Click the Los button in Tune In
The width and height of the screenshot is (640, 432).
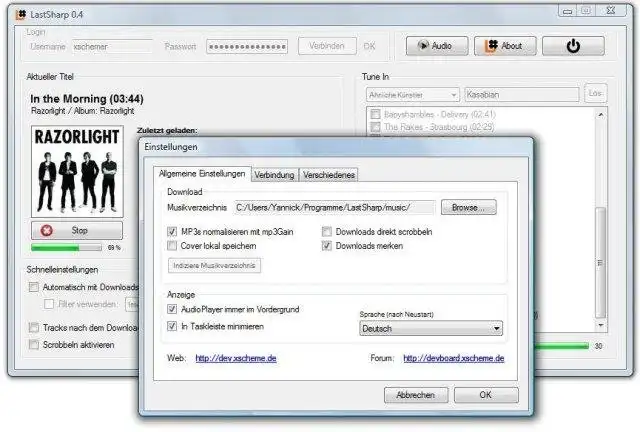596,93
